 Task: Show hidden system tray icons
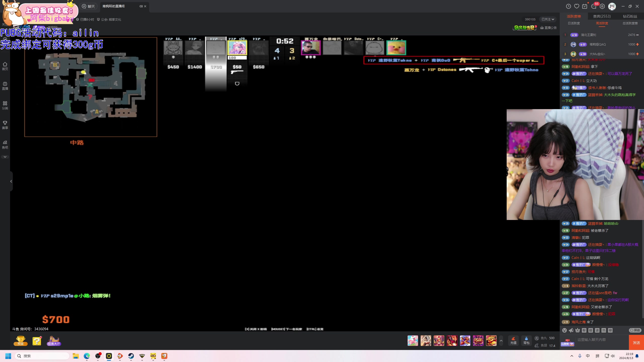[x=572, y=356]
